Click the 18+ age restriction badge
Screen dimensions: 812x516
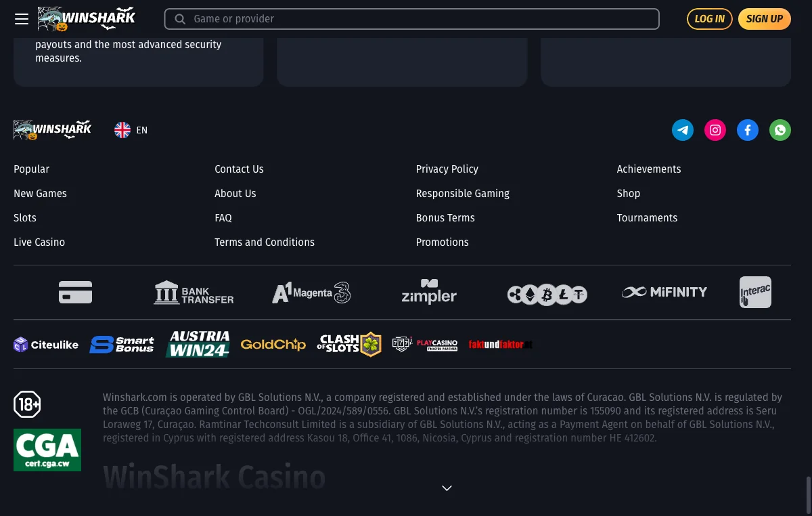27,404
